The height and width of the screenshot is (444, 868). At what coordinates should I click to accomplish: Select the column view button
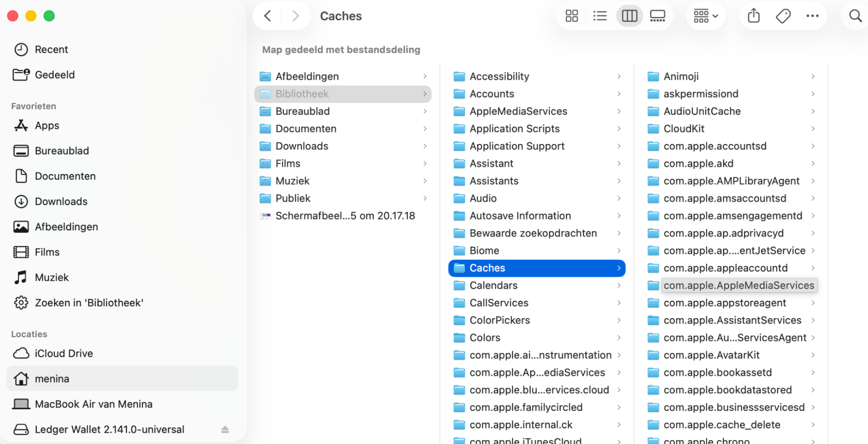629,16
